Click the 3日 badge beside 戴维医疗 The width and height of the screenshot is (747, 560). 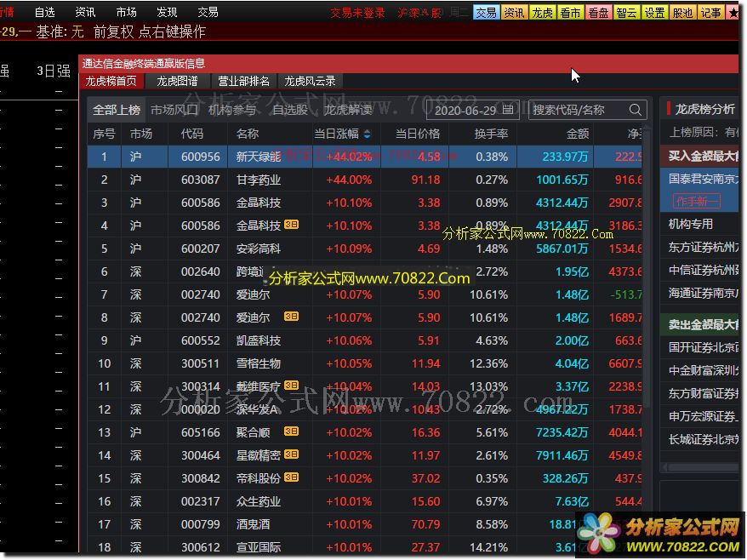pyautogui.click(x=291, y=385)
